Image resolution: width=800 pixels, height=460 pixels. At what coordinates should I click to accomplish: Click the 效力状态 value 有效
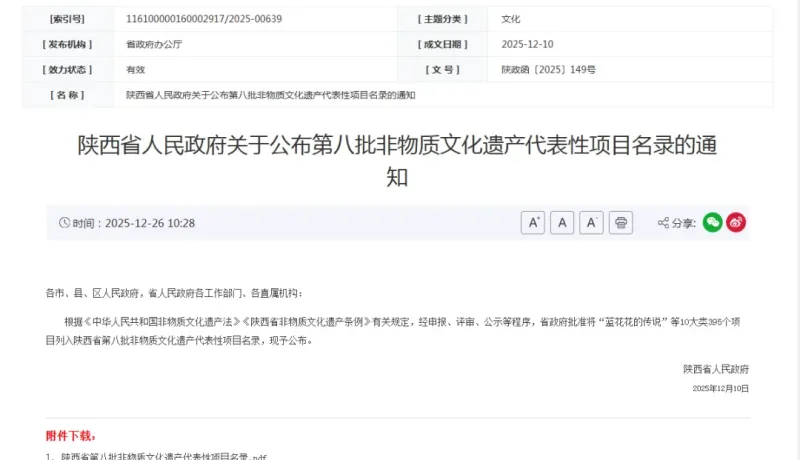[135, 70]
